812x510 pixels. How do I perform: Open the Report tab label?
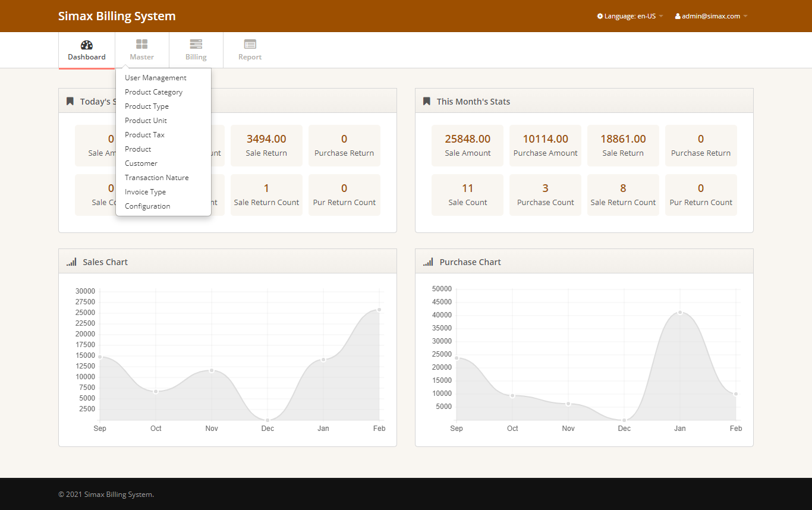pyautogui.click(x=250, y=57)
